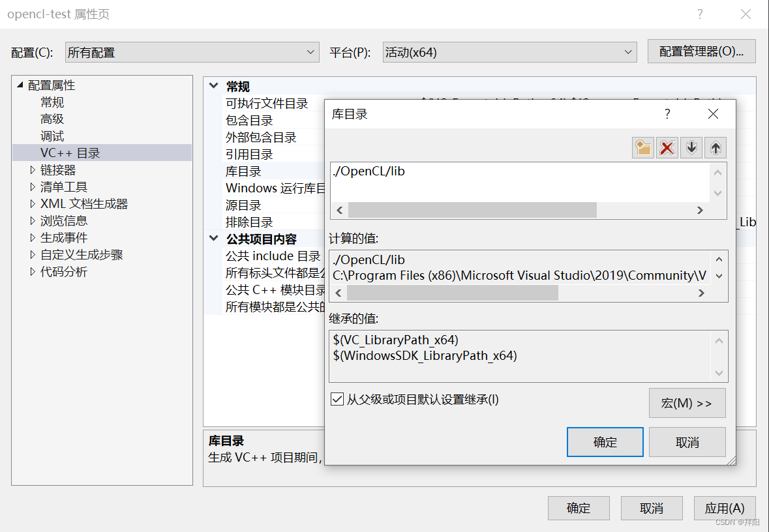Collapse the 公共项目内容 section
This screenshot has height=532, width=769.
coord(213,239)
